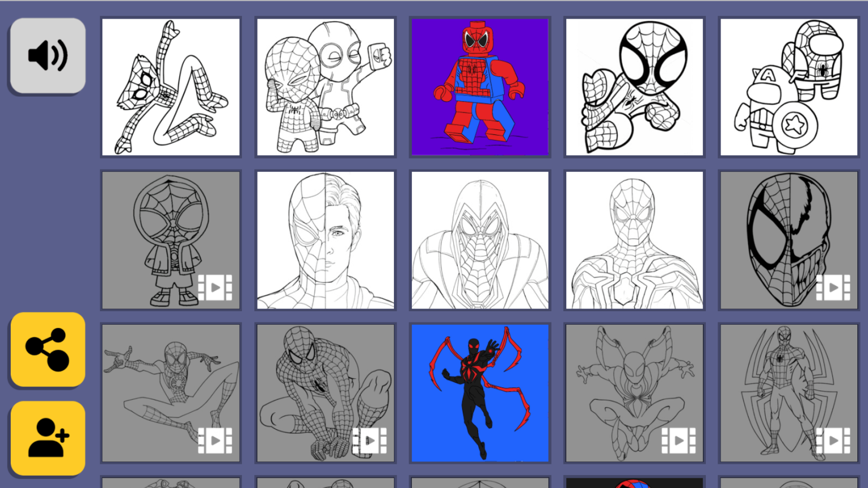
Task: Open the colored LEGO Spider-Man picture
Action: pyautogui.click(x=480, y=87)
